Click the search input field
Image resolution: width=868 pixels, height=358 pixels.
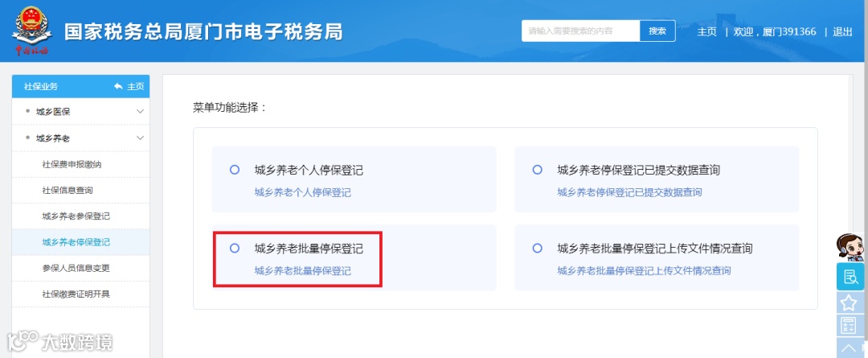(x=581, y=31)
